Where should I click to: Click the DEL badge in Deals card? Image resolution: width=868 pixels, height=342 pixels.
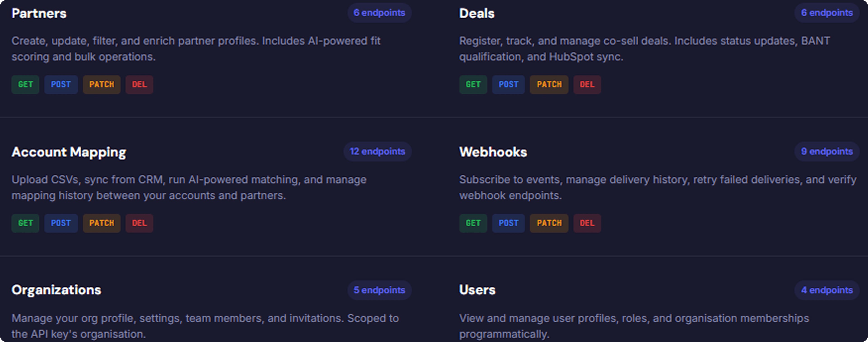tap(587, 85)
